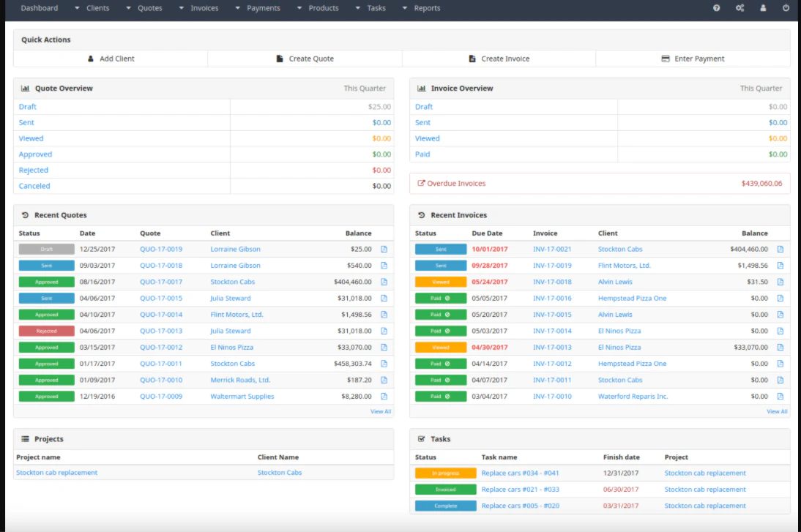Image resolution: width=801 pixels, height=532 pixels.
Task: Open PDF icon for invoice INV-17-0021
Action: coord(780,249)
